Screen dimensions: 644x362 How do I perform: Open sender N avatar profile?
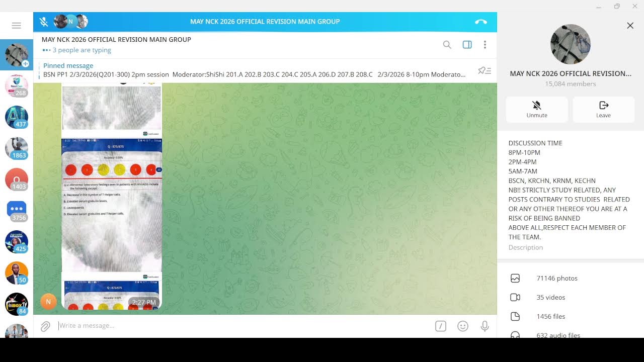pos(48,302)
